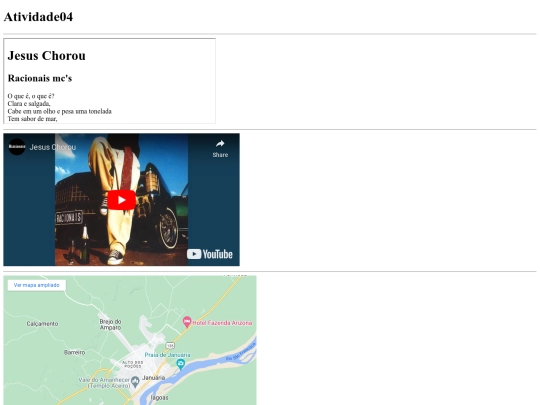Click the Racionais mc's subheading
Viewport: 540px width, 405px height.
pos(40,78)
